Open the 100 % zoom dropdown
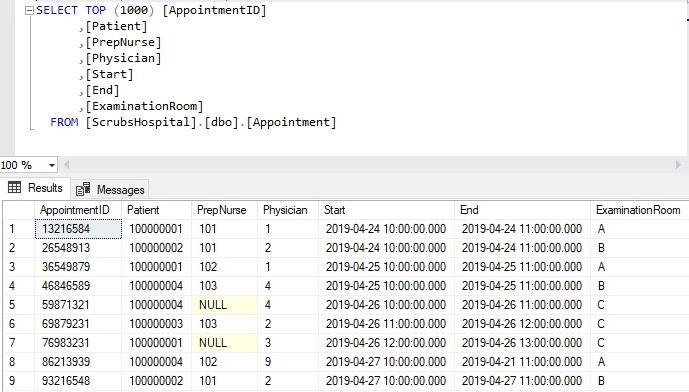 51,166
